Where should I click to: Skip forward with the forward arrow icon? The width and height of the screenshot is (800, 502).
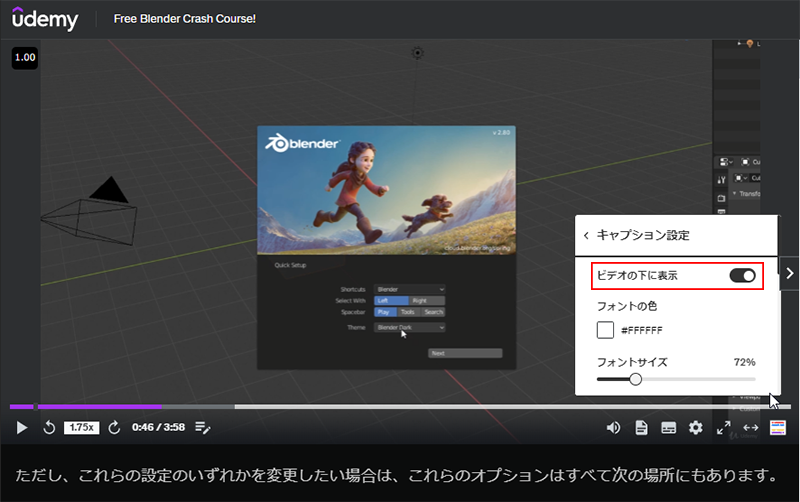point(114,428)
